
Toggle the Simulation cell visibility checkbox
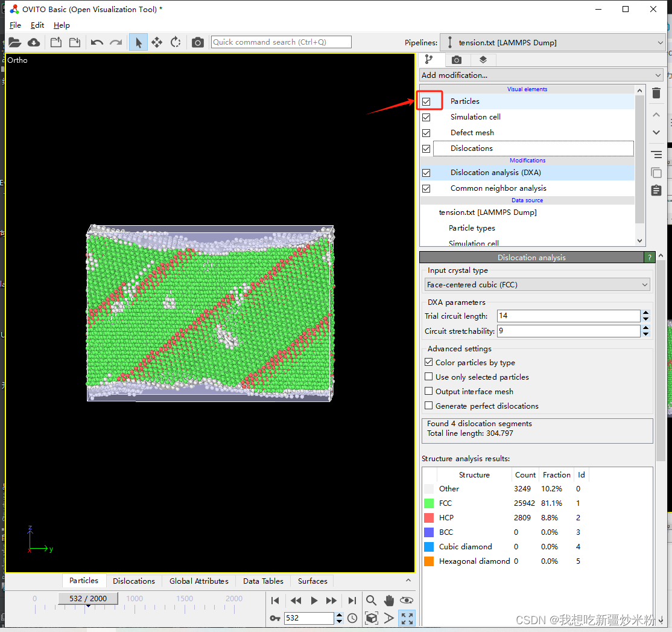(x=426, y=117)
